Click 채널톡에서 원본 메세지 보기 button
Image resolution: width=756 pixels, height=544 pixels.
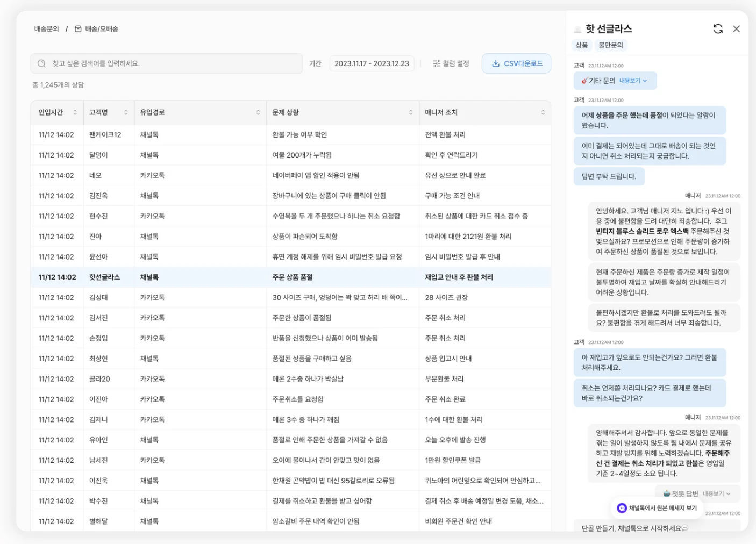(657, 508)
